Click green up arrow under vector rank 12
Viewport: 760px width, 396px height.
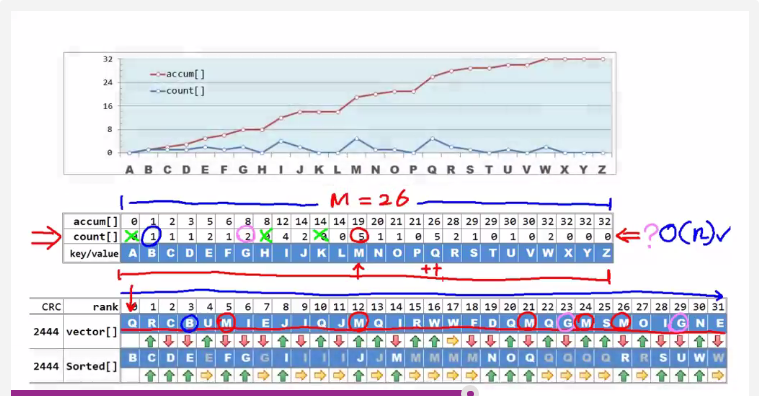(358, 341)
